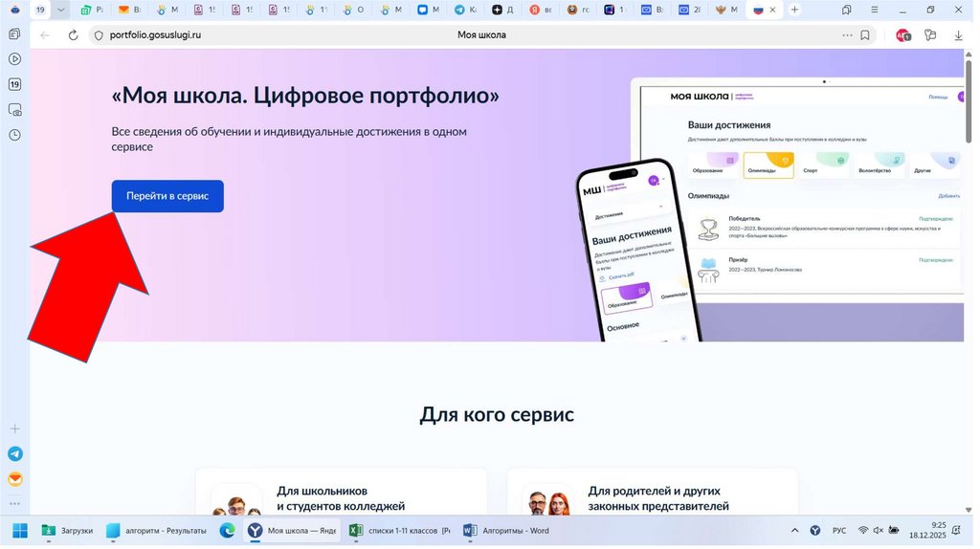The height and width of the screenshot is (549, 980).
Task: Switch input language РУС indicator
Action: point(839,531)
